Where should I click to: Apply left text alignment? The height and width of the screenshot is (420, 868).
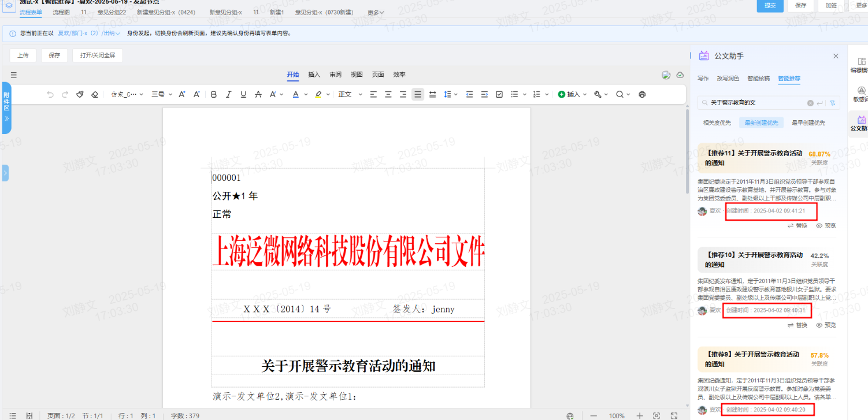coord(373,94)
